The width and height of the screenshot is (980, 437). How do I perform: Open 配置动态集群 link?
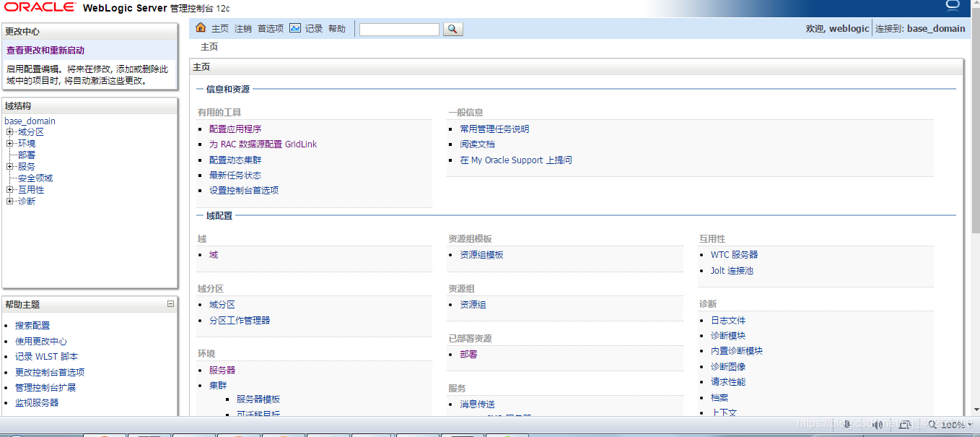click(x=235, y=160)
